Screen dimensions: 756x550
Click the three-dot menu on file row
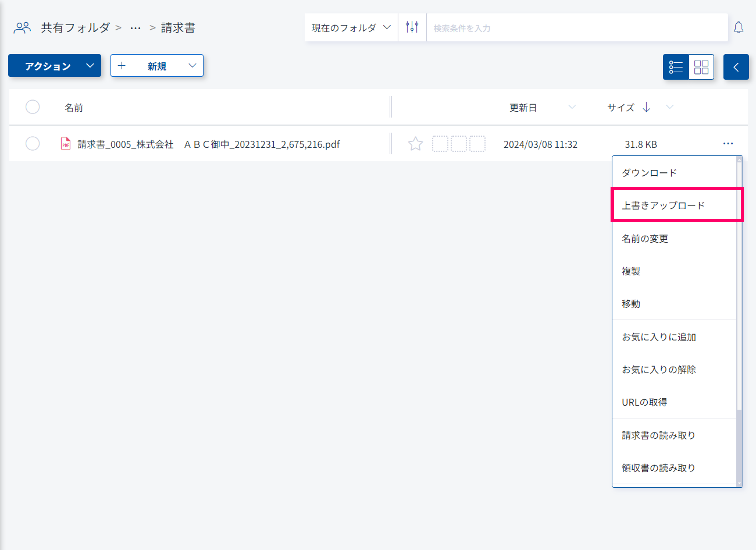(x=728, y=144)
